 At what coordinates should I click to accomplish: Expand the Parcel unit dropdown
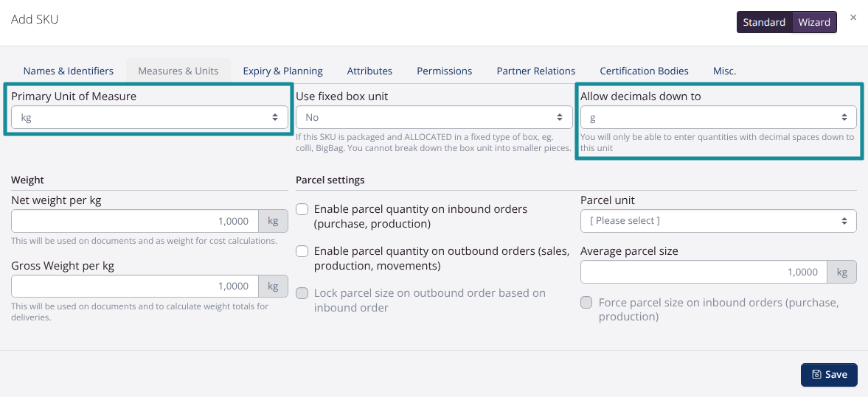pos(718,221)
